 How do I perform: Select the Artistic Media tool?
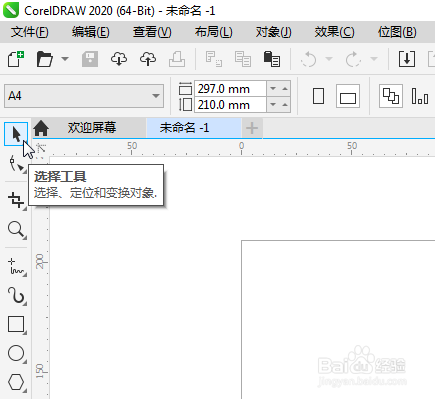16,296
